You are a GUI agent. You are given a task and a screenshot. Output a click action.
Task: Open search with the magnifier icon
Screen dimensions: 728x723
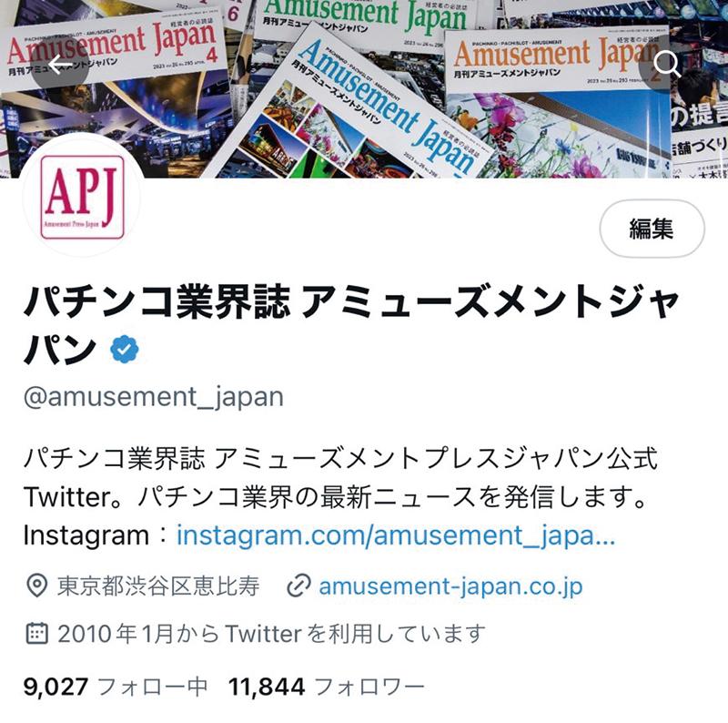point(667,64)
